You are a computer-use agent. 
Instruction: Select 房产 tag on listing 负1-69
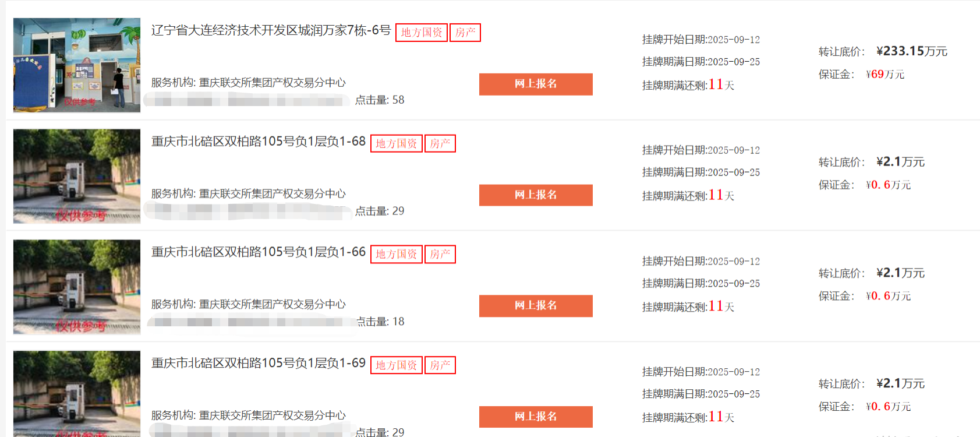(x=440, y=365)
